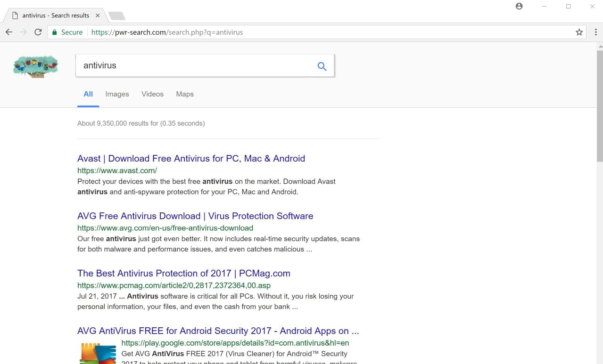603x364 pixels.
Task: Open the Avast Free Antivirus result link
Action: pyautogui.click(x=191, y=159)
